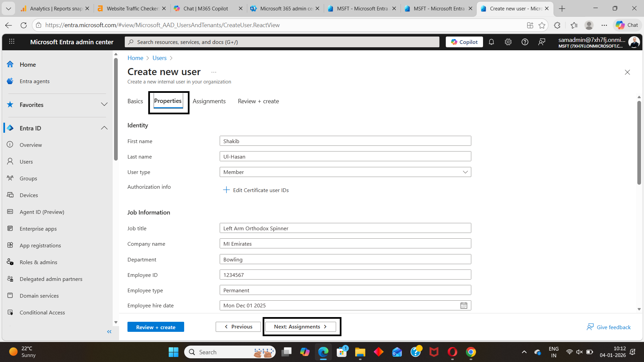Click the Next: Assignments button
Viewport: 644px width, 362px height.
(x=301, y=326)
